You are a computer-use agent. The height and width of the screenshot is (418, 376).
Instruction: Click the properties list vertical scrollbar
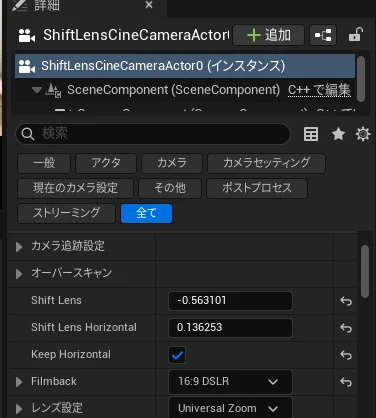tap(365, 272)
